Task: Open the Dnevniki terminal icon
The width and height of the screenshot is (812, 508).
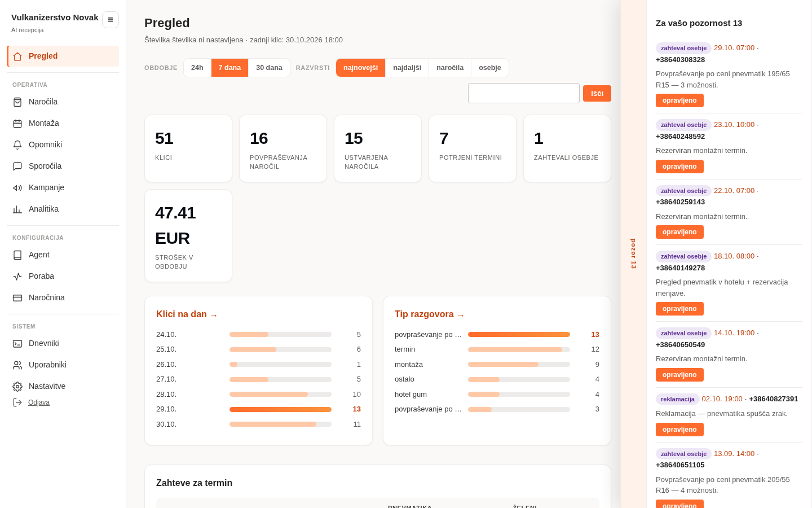Action: click(17, 344)
